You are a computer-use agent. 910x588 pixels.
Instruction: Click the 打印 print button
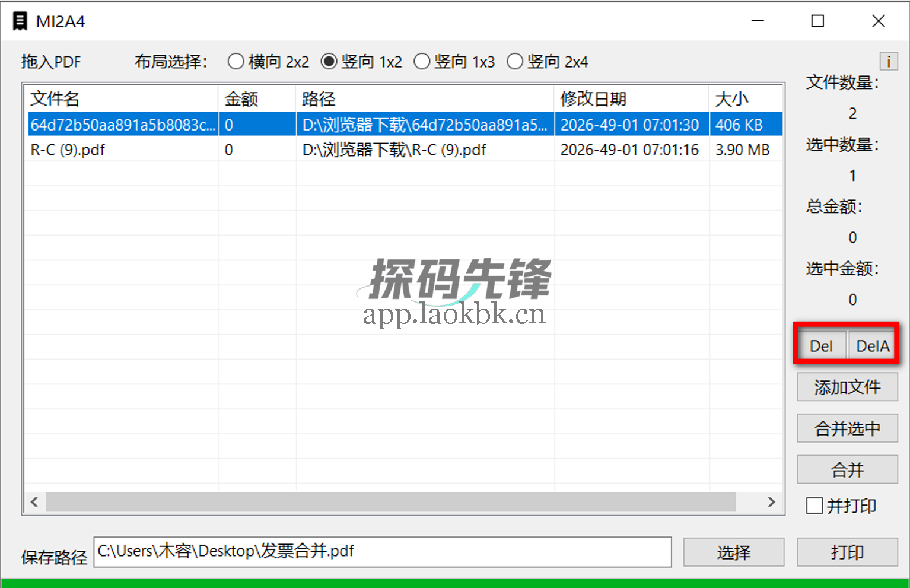[847, 552]
